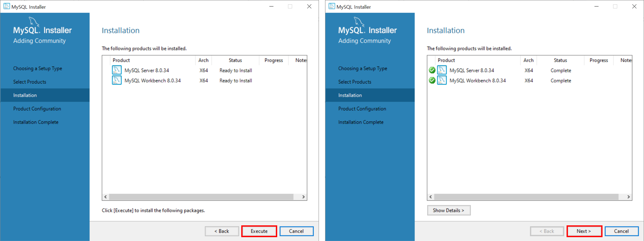Click scroll-right arrow in right window list
This screenshot has height=241, width=644.
629,197
